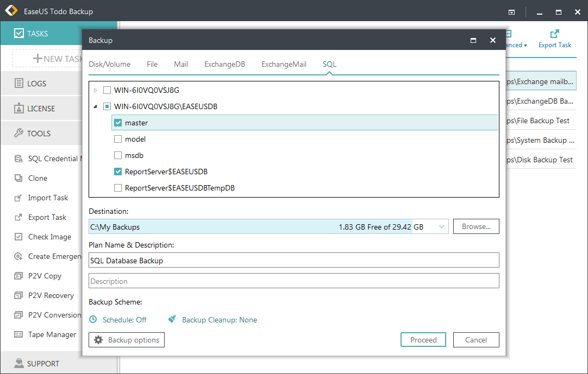Expand the WIN-6I0VQ0VSJ8G server node

(96, 90)
